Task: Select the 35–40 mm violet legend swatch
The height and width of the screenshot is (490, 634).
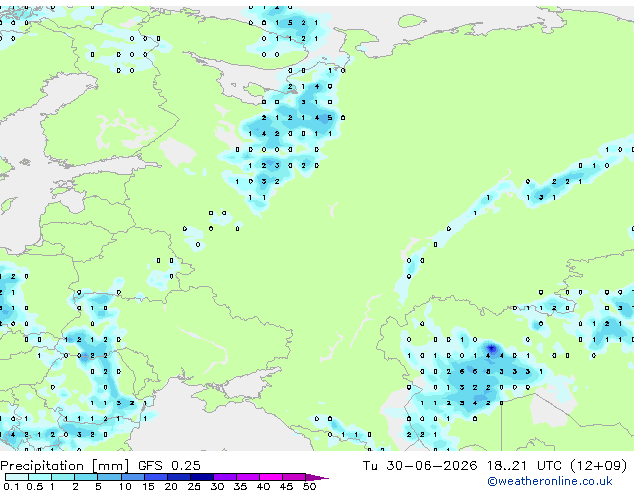Action: [248, 477]
